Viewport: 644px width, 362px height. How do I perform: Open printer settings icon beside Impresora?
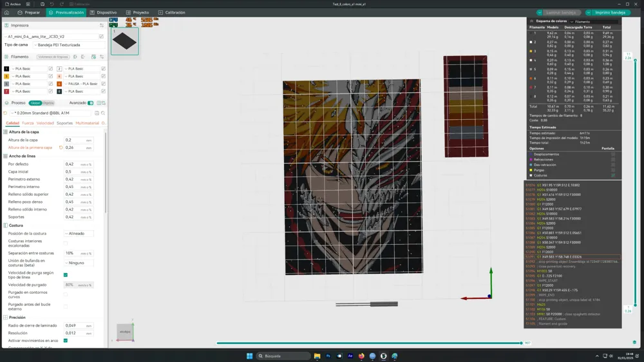point(101,25)
